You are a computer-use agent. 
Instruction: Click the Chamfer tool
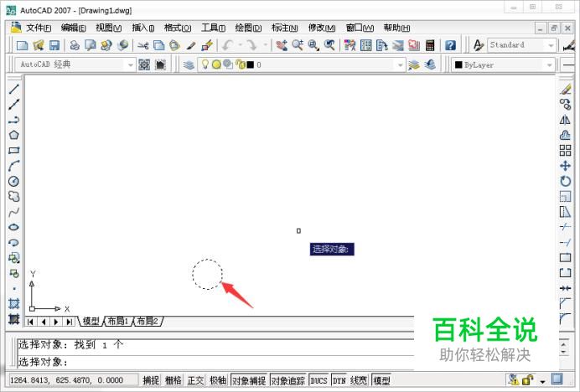coord(565,303)
